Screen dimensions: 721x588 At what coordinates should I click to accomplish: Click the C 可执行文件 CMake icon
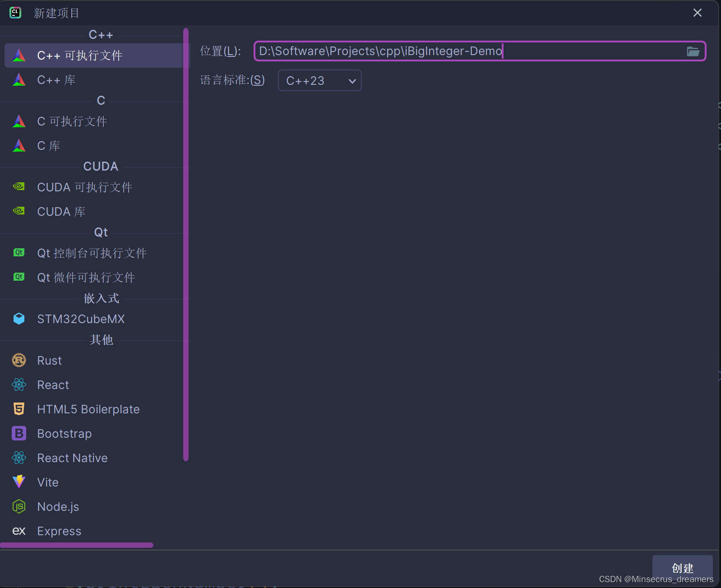coord(19,121)
